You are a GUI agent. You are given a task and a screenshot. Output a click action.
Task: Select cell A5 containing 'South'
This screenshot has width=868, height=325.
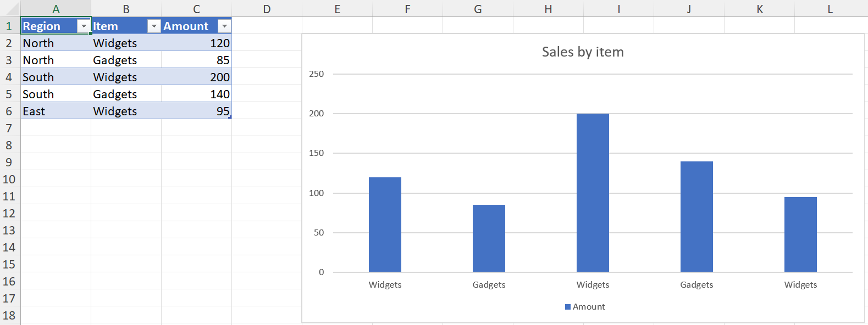pos(56,94)
